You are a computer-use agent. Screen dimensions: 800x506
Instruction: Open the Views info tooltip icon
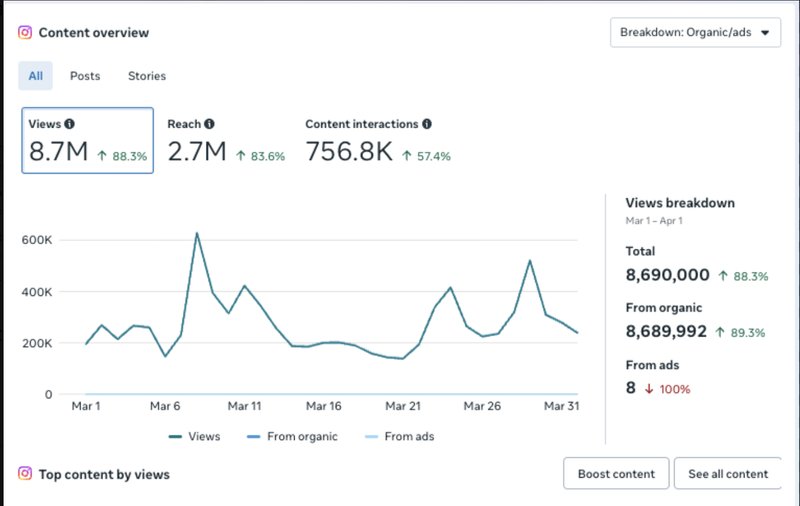pos(69,124)
